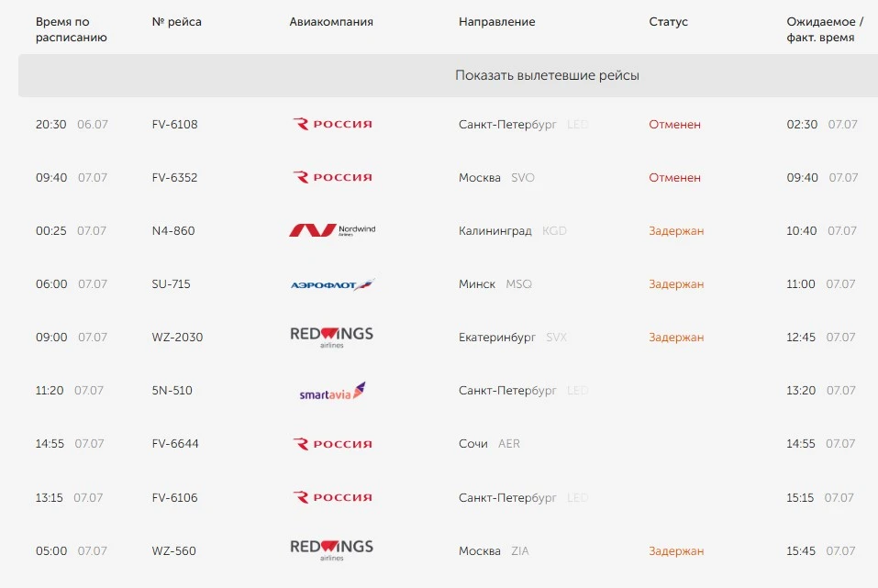Screen dimensions: 878x588
Task: Open flight number FV-6108
Action: pos(174,125)
